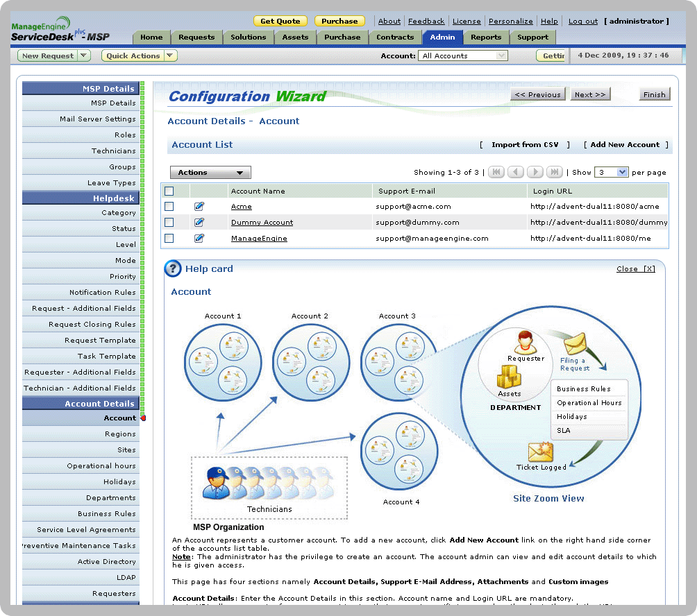Open the Personalize link

511,21
